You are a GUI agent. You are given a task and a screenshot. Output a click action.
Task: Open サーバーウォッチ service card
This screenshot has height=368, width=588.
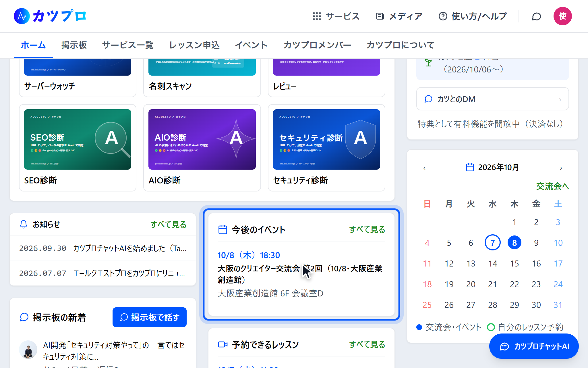coord(78,78)
